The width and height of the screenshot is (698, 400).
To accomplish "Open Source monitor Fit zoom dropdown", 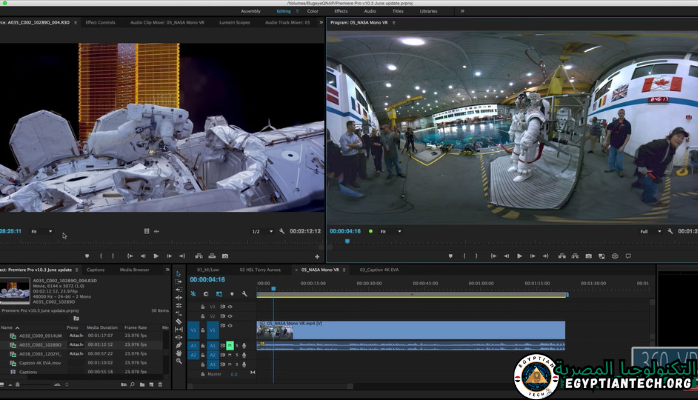I will pos(40,231).
